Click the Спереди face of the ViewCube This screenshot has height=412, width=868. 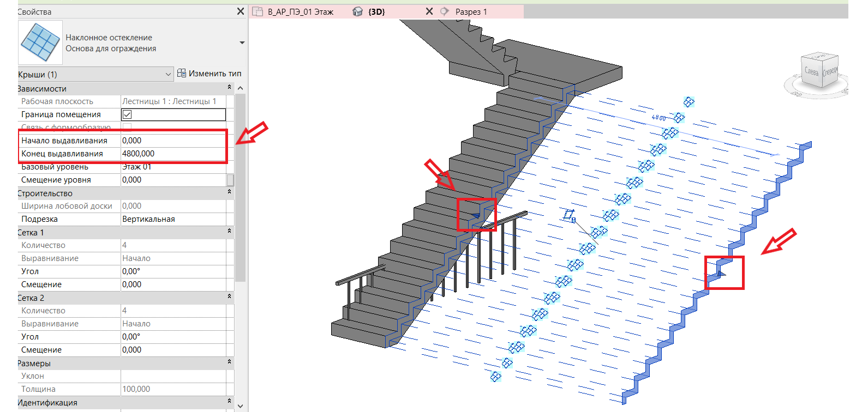(x=830, y=71)
